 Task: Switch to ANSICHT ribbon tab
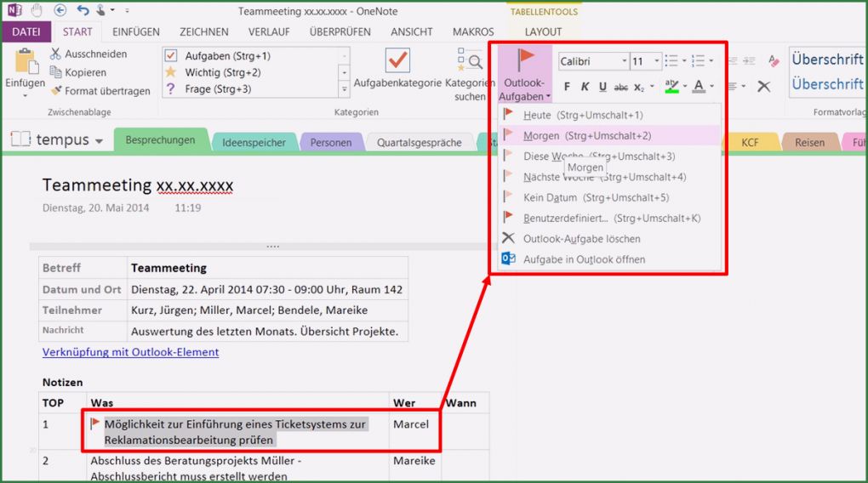pyautogui.click(x=411, y=32)
